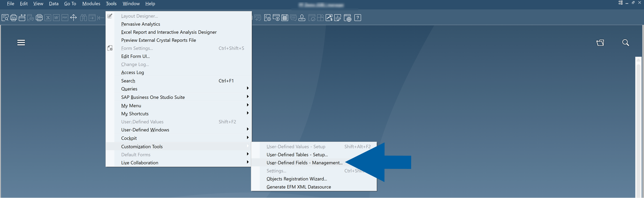Click the window with right-arrow toolbar icon

(x=92, y=18)
